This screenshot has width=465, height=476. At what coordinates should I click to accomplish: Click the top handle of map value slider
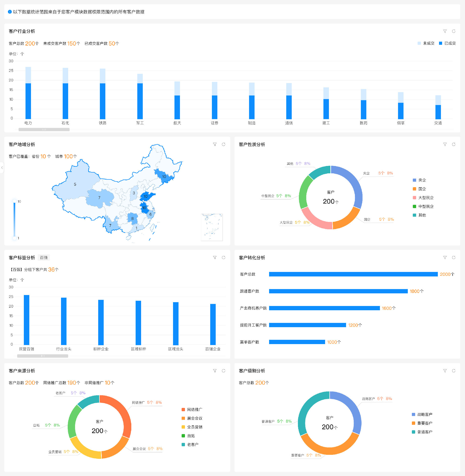coord(14,201)
